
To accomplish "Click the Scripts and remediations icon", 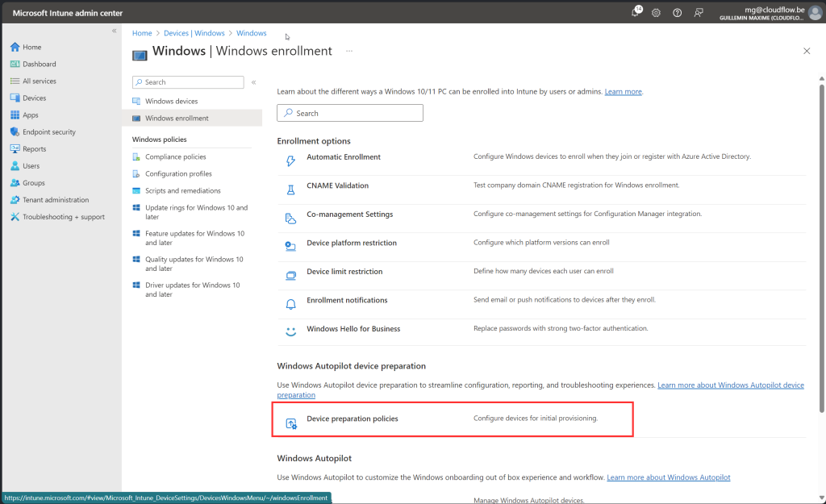I will pos(136,190).
